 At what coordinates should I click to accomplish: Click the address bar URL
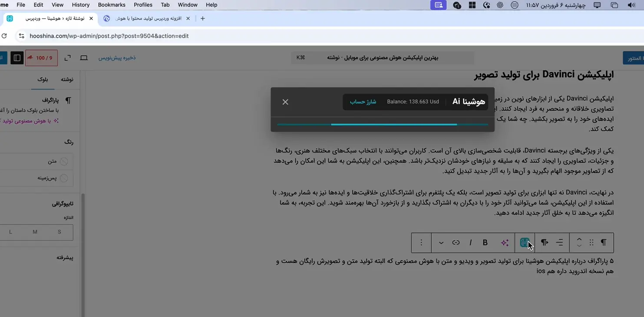coord(109,36)
